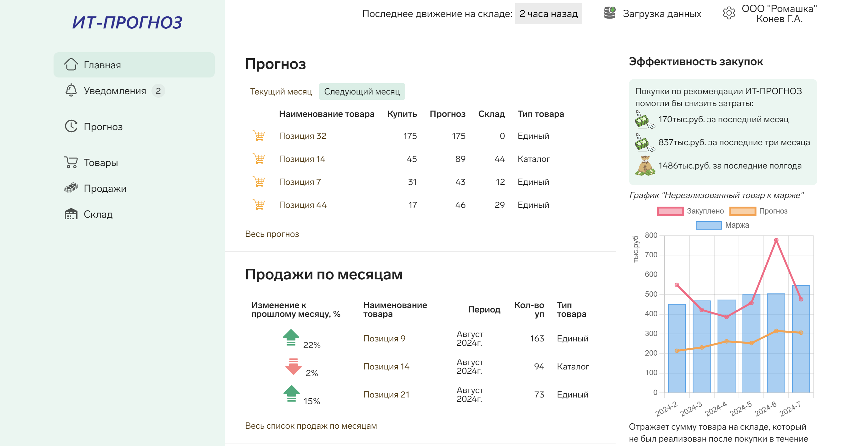Switch to the Текущий месяц tab
This screenshot has width=868, height=446.
281,92
